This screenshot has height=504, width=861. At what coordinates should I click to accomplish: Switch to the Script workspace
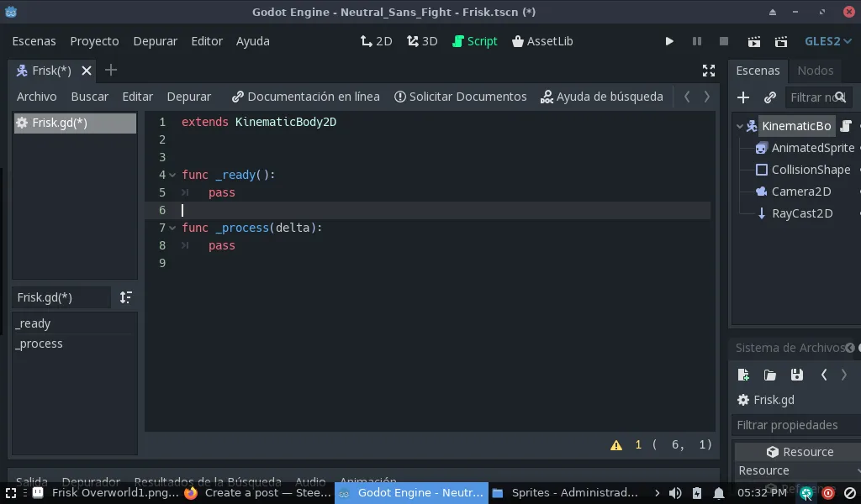pos(474,41)
